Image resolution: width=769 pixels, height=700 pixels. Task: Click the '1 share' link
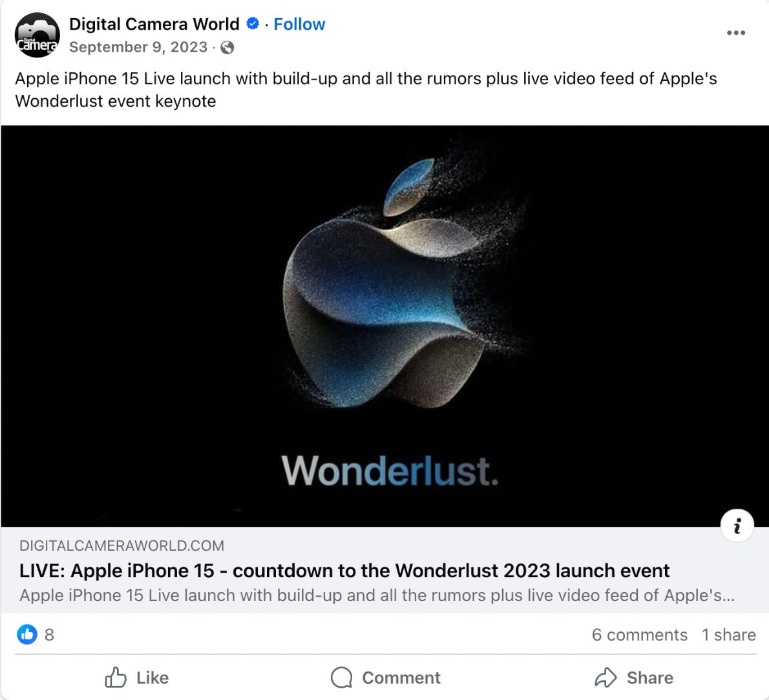(x=729, y=635)
